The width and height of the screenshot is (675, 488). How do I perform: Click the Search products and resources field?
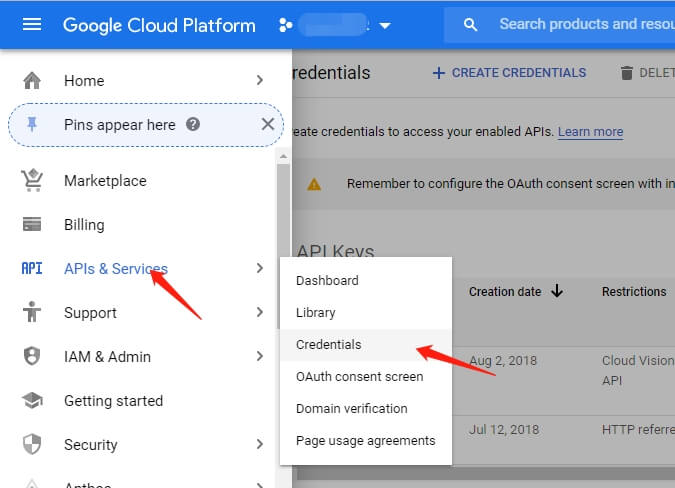580,24
